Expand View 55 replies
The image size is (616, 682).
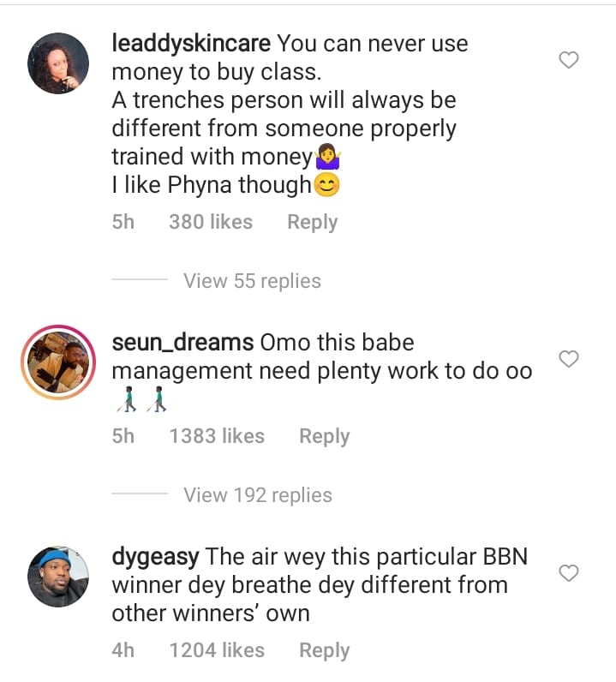[252, 281]
